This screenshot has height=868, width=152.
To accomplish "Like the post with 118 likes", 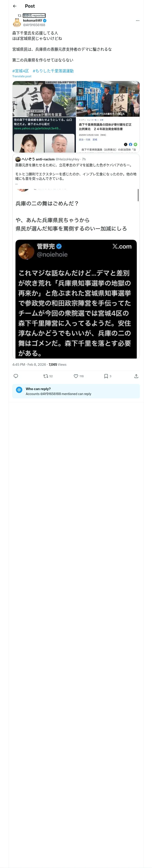I will point(76,376).
